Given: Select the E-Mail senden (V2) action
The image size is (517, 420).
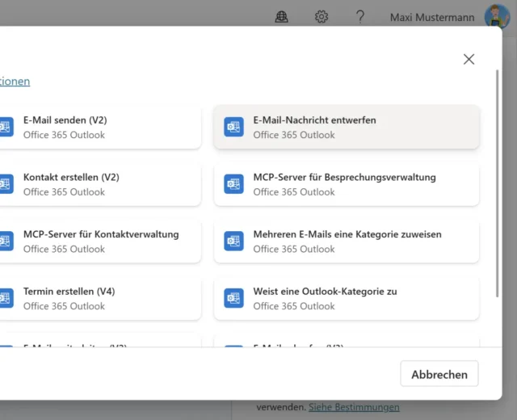Looking at the screenshot, I should pyautogui.click(x=97, y=128).
